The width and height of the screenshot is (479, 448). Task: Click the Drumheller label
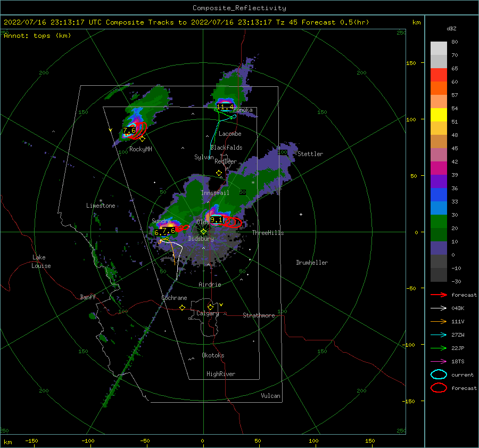click(x=312, y=263)
